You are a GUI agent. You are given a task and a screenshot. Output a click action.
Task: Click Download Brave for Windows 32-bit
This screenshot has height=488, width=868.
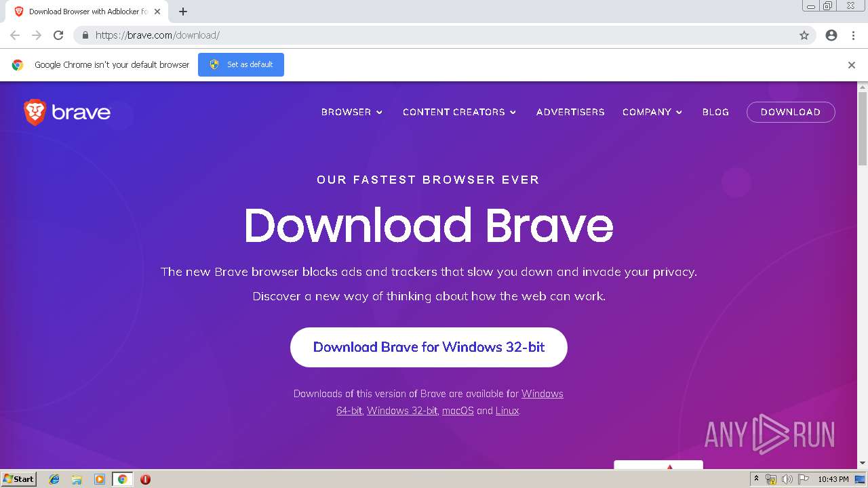coord(429,347)
